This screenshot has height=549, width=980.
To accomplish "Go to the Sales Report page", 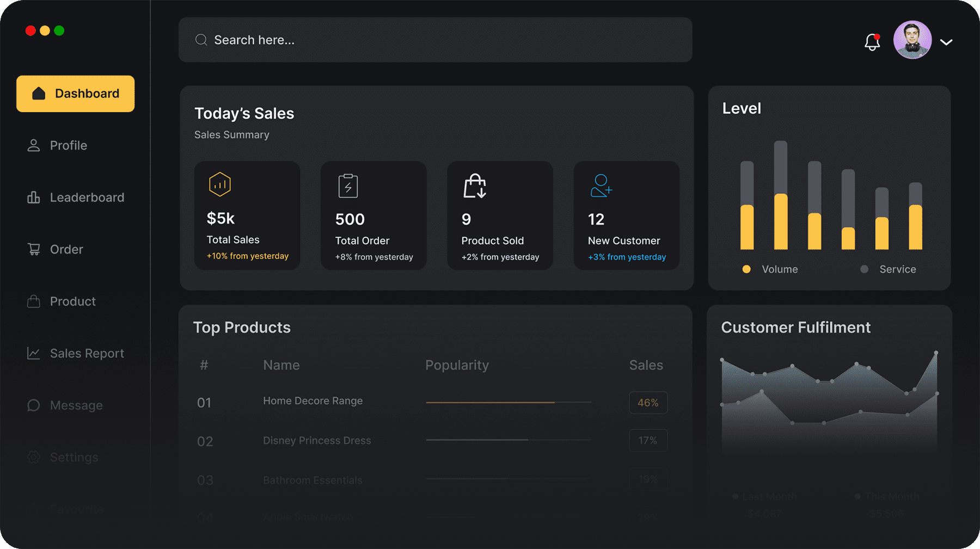I will pyautogui.click(x=87, y=353).
